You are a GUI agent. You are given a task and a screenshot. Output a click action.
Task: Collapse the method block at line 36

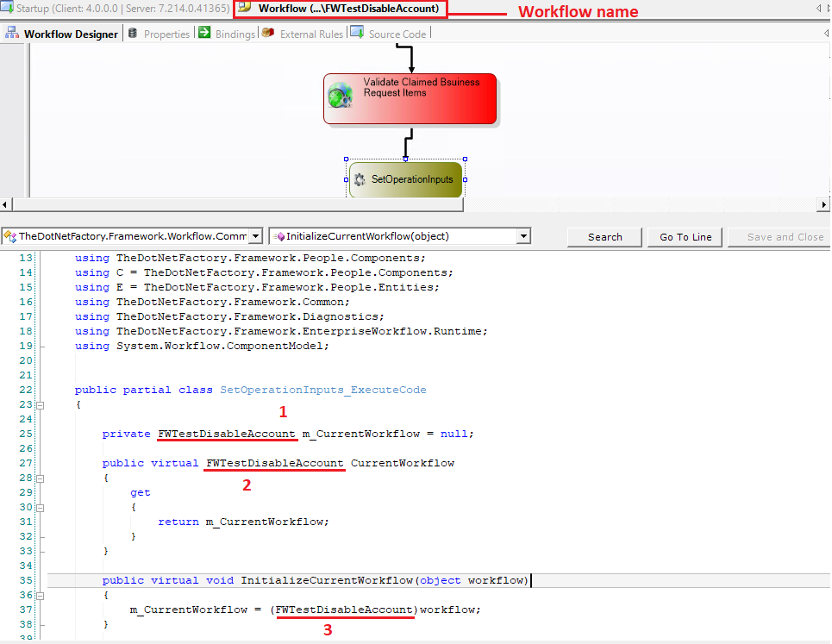coord(41,596)
